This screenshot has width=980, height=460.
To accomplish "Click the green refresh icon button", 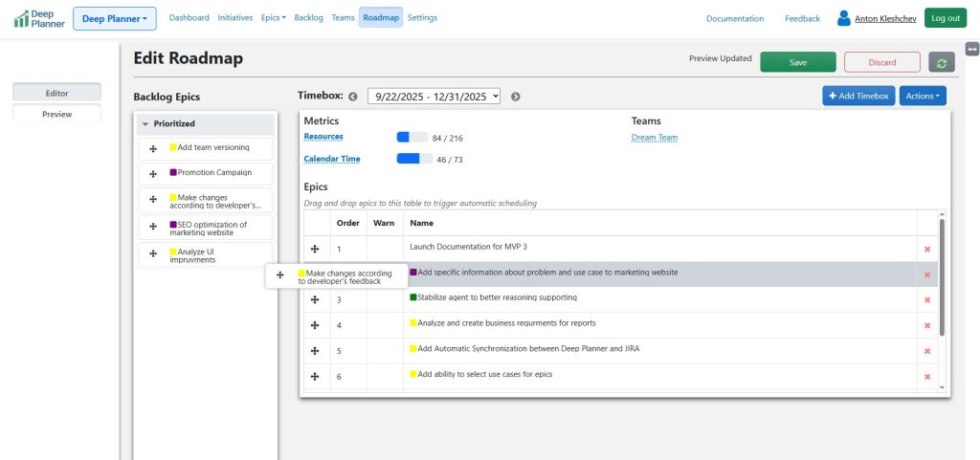I will pyautogui.click(x=942, y=62).
